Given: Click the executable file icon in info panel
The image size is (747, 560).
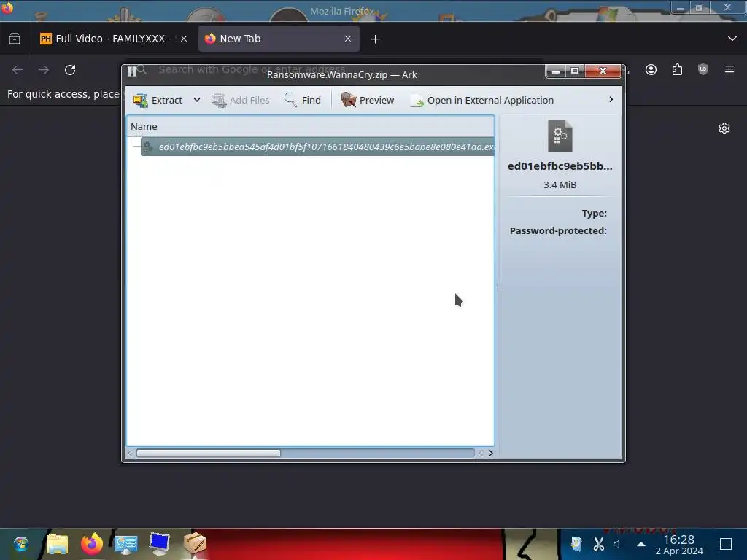Looking at the screenshot, I should (560, 136).
